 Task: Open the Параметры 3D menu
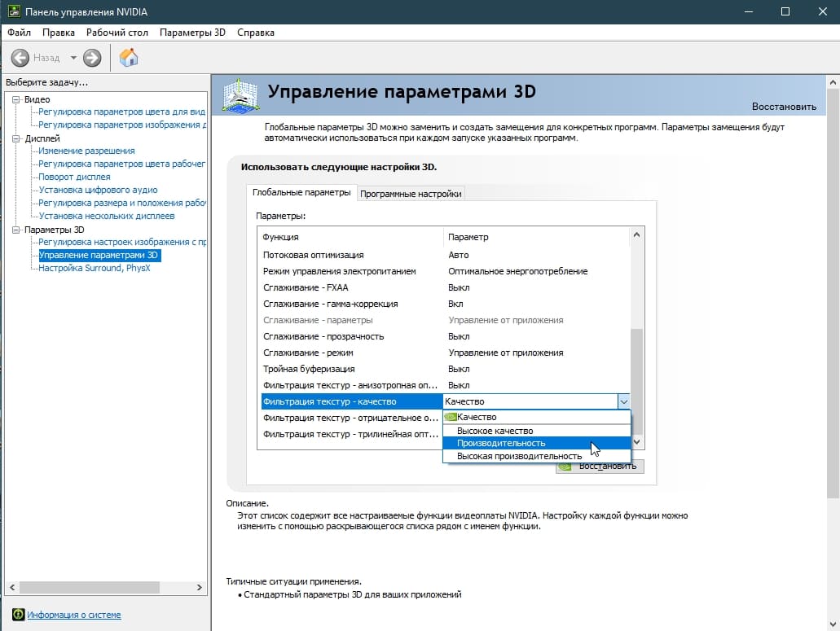(x=192, y=32)
